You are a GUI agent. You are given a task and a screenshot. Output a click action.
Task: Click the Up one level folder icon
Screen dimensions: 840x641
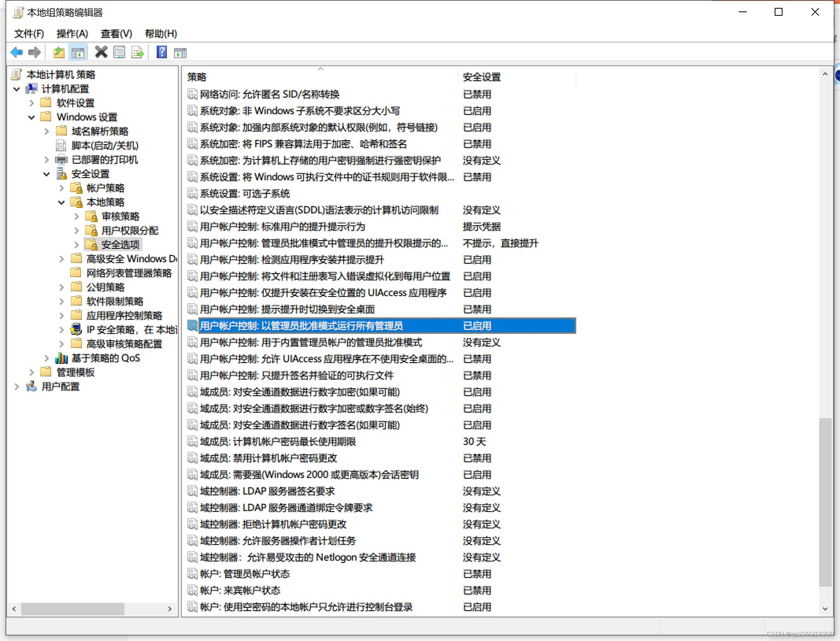59,52
